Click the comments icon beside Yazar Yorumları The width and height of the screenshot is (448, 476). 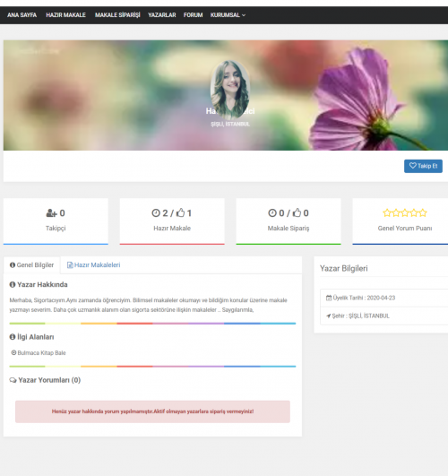pyautogui.click(x=13, y=380)
